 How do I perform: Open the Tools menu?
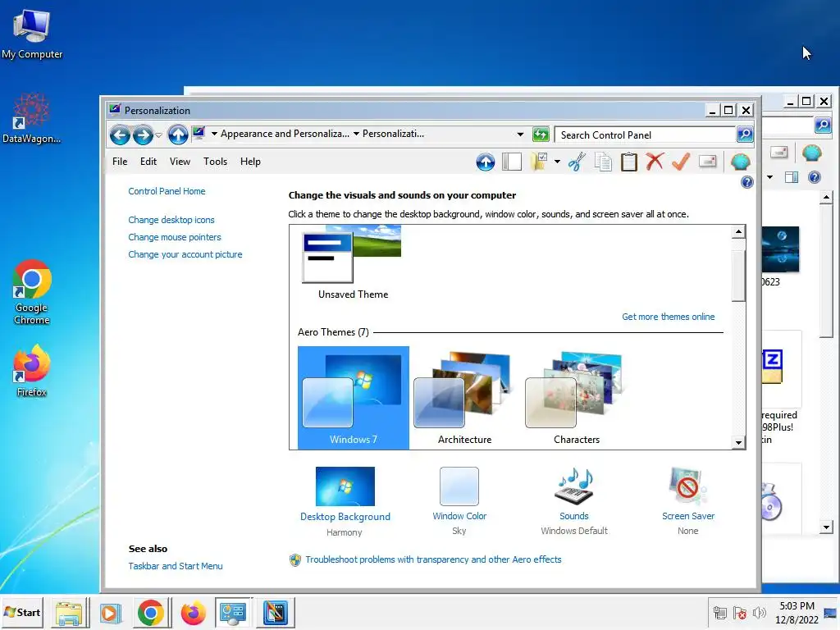click(x=216, y=162)
